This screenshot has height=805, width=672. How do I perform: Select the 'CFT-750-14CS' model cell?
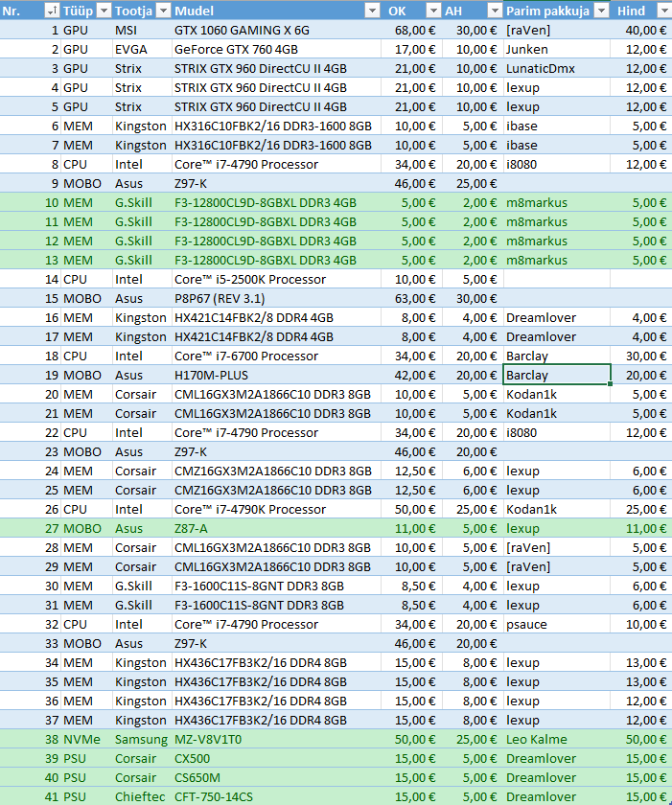(276, 796)
